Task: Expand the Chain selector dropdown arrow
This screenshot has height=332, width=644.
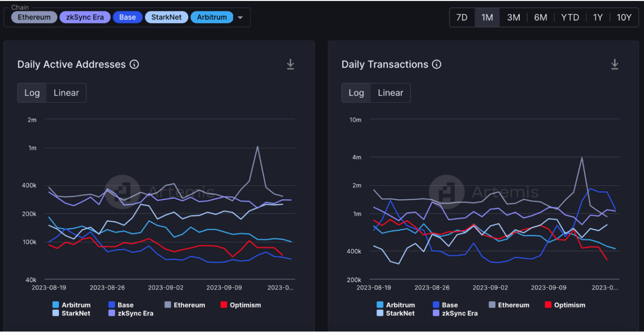Action: [x=240, y=18]
